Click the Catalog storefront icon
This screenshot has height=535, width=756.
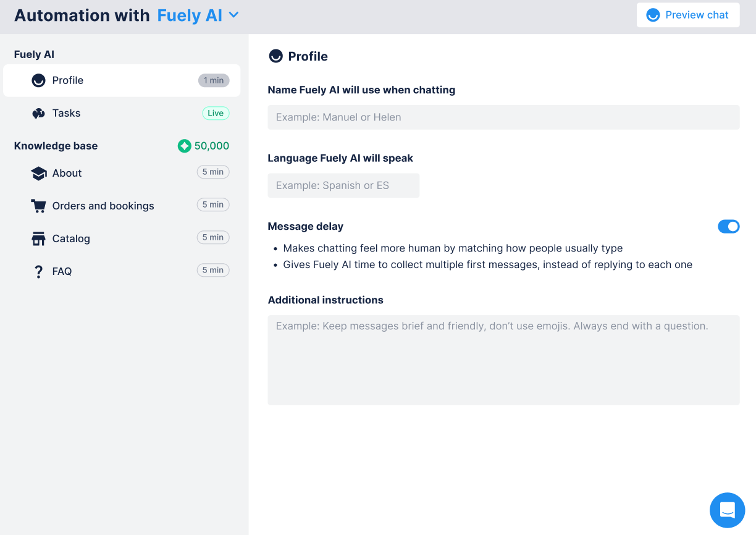pyautogui.click(x=38, y=239)
